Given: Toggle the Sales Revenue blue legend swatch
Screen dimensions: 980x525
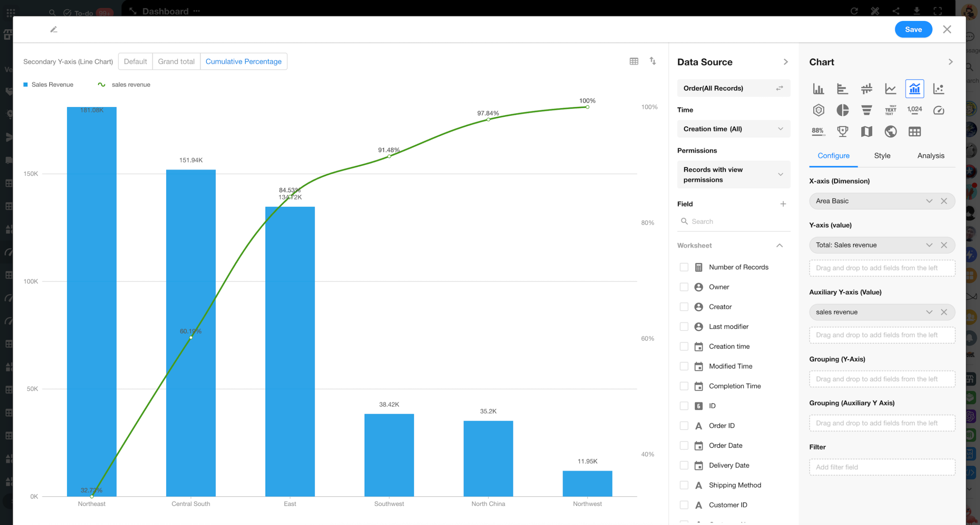Looking at the screenshot, I should (x=26, y=85).
